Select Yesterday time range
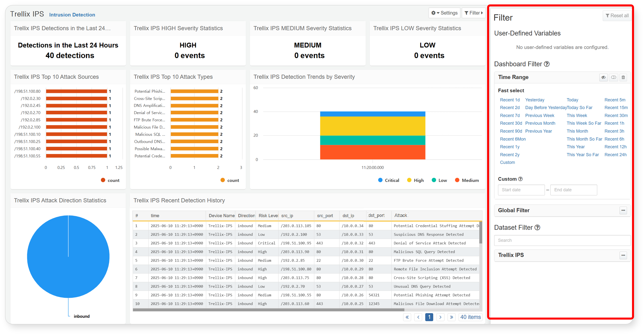 click(x=534, y=100)
